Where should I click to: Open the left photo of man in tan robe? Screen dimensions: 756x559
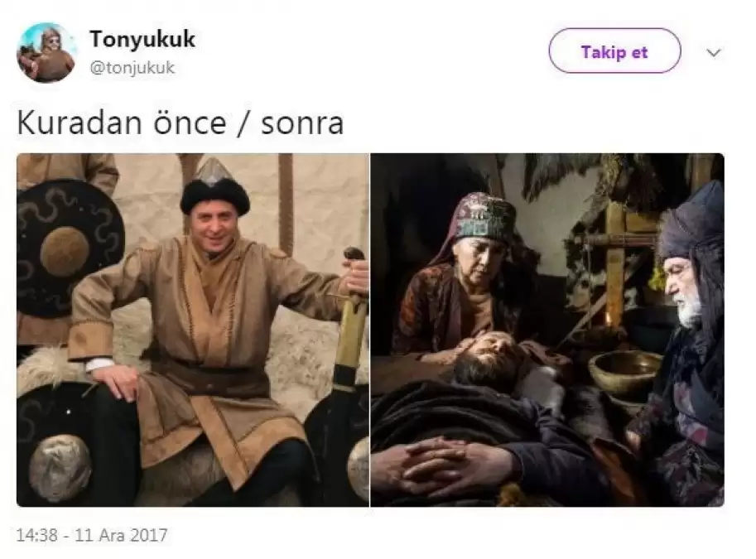pos(193,330)
